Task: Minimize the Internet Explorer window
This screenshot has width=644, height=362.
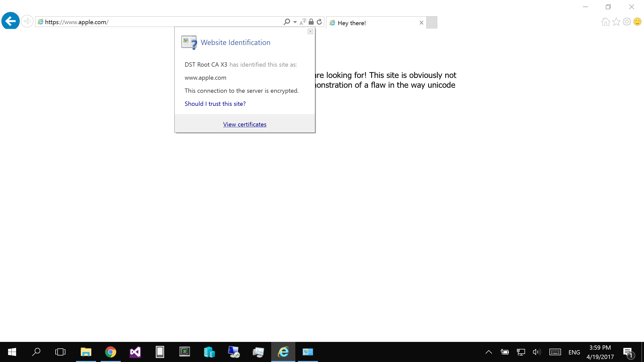Action: [585, 7]
